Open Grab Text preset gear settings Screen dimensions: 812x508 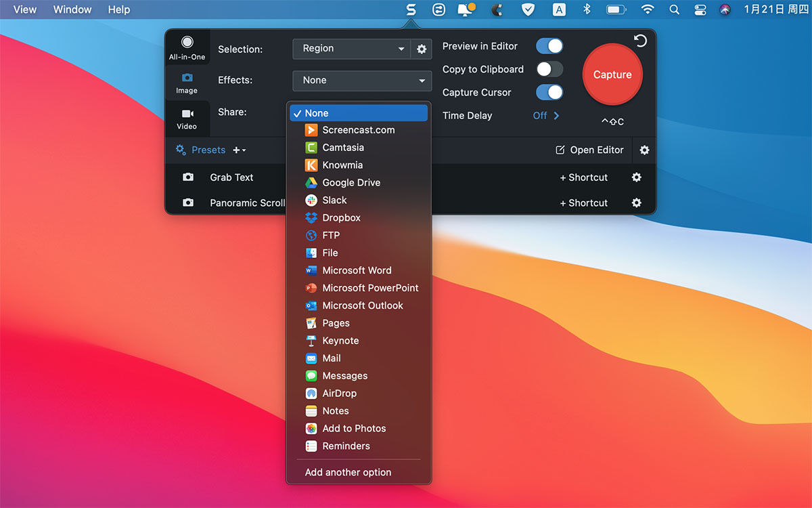636,177
